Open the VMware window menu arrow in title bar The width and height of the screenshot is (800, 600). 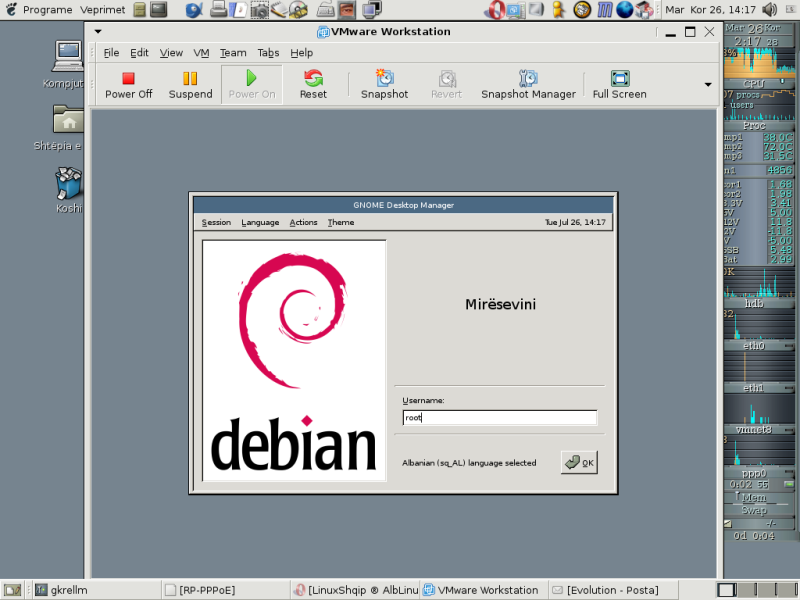(x=98, y=32)
